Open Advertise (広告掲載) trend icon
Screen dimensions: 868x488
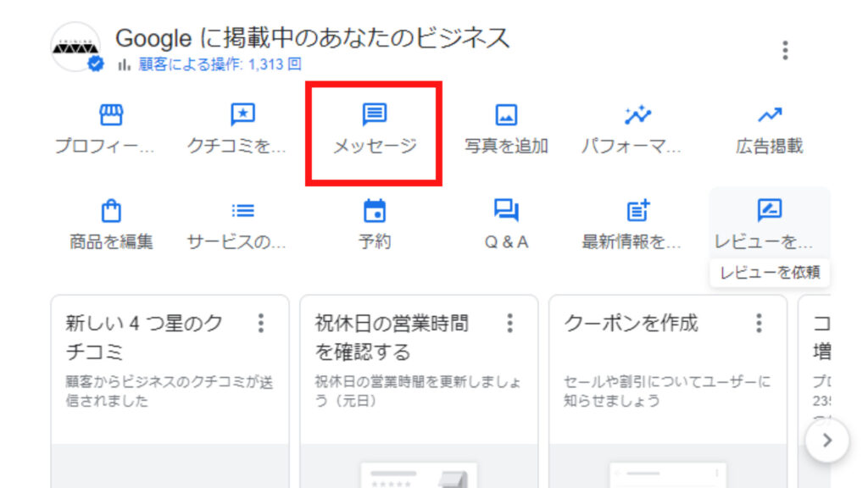(770, 115)
